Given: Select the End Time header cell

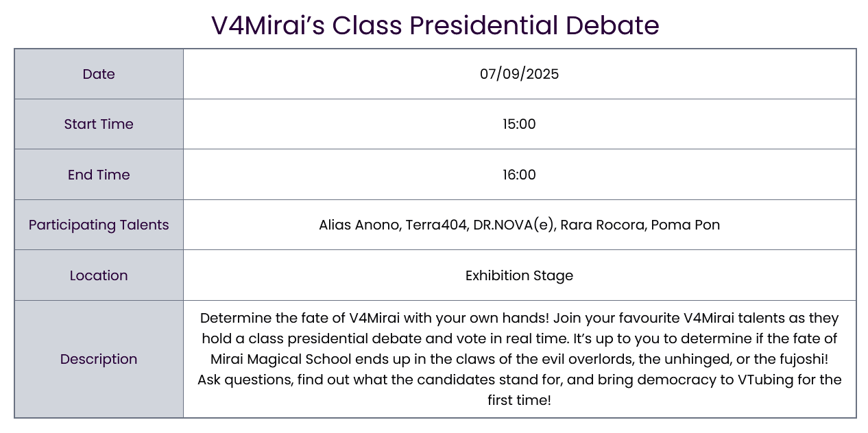Looking at the screenshot, I should (99, 175).
